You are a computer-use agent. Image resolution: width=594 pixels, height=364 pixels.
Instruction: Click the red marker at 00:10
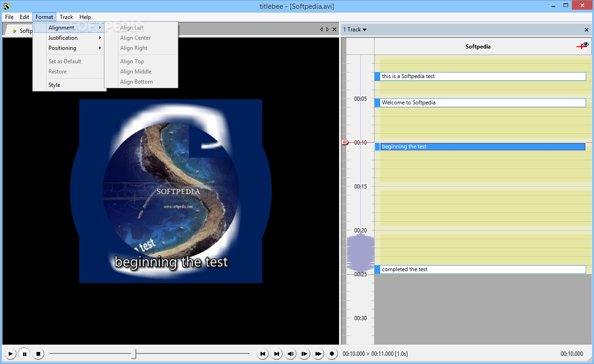(345, 142)
